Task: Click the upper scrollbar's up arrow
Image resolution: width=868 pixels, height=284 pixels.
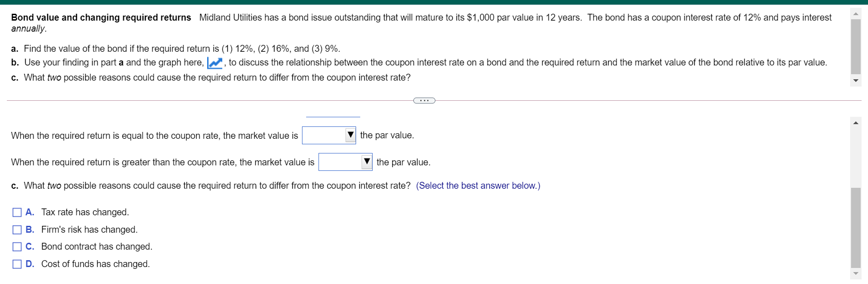Action: tap(855, 13)
